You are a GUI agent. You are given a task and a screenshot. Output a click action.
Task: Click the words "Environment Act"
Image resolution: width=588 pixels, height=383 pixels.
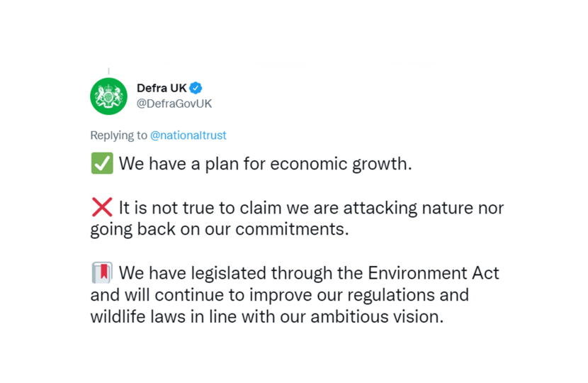point(434,273)
